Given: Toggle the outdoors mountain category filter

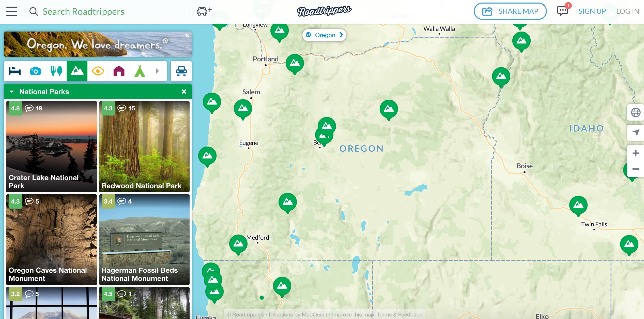Looking at the screenshot, I should click(77, 71).
